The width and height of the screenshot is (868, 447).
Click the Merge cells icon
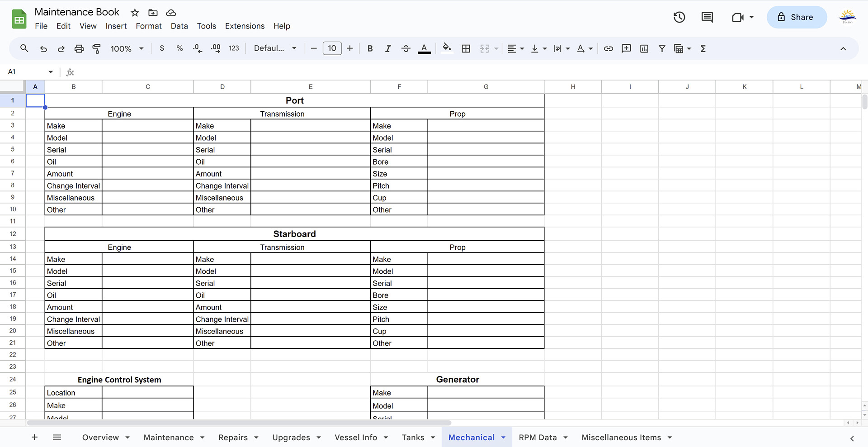pyautogui.click(x=485, y=48)
